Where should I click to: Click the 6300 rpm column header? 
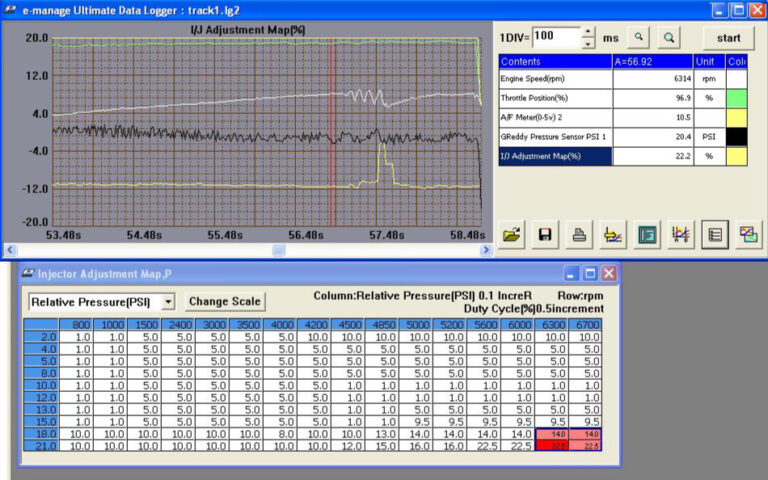(x=553, y=324)
